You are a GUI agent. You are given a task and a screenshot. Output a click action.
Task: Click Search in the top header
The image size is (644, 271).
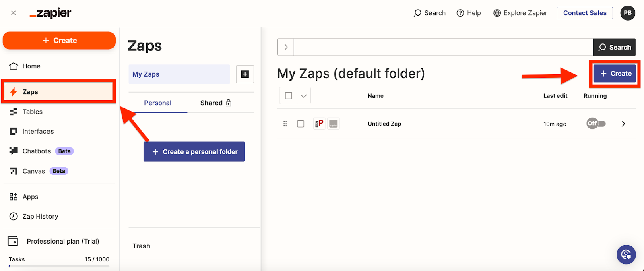click(429, 13)
